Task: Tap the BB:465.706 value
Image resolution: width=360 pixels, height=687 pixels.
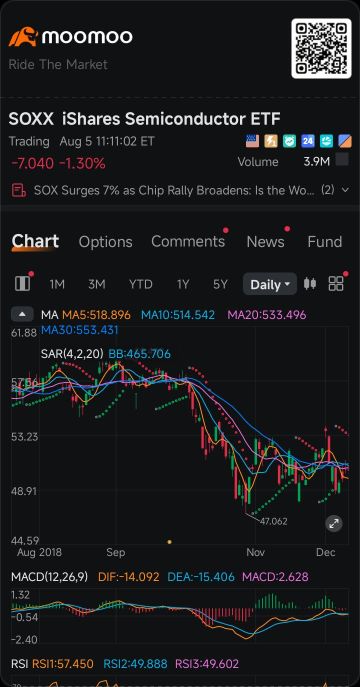Action: coord(140,354)
